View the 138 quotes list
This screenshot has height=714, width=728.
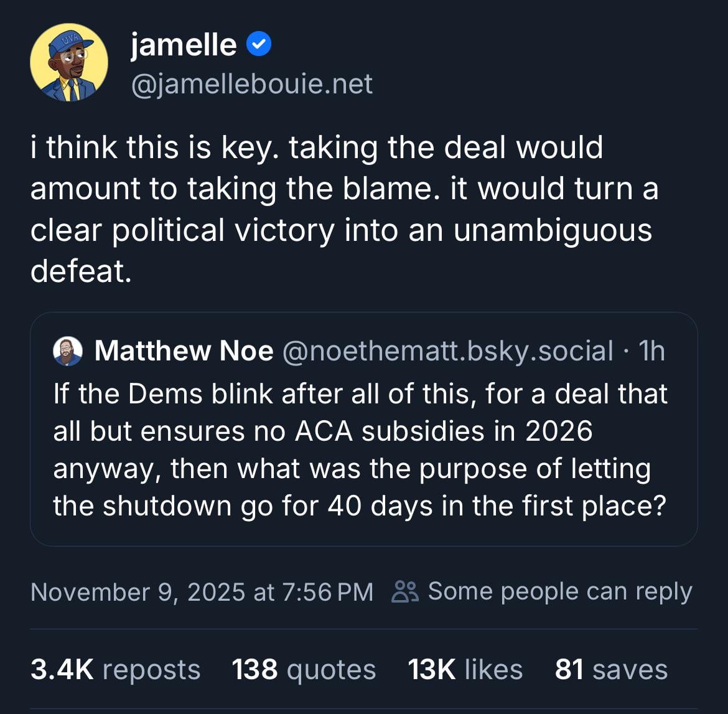[x=304, y=670]
